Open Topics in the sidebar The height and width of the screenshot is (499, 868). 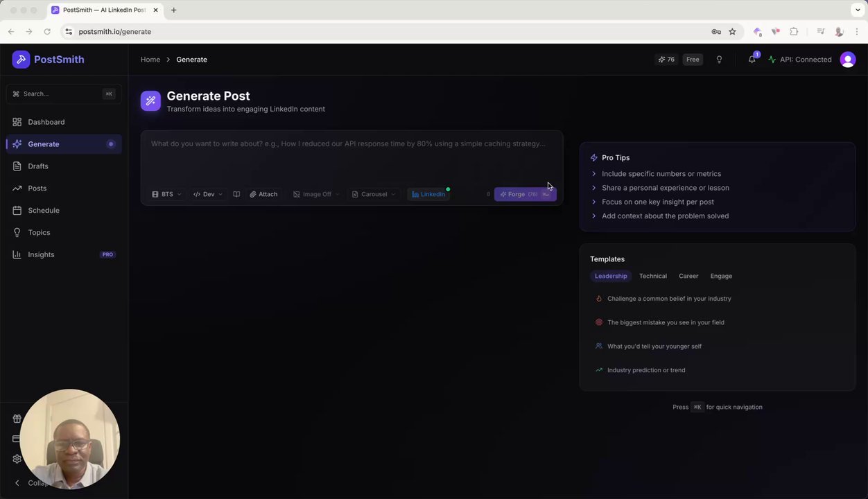[x=64, y=233]
